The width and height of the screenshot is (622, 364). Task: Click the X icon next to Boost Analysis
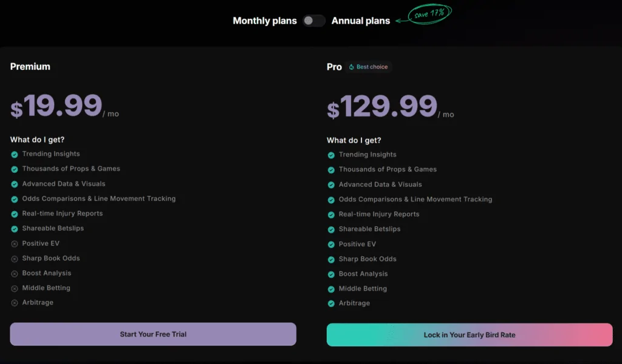coord(14,273)
